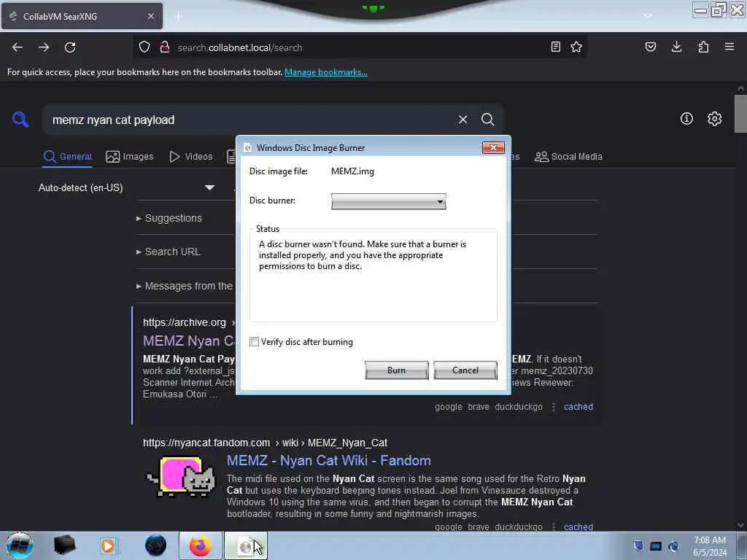The image size is (747, 560).
Task: Open MEMZ Nyan Cat archive.org result title
Action: (189, 341)
